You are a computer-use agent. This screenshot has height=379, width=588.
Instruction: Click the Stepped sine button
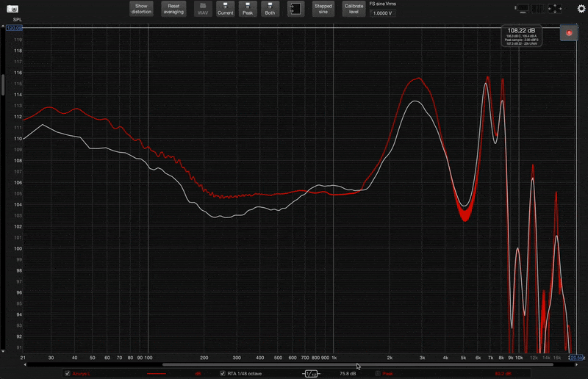[323, 9]
